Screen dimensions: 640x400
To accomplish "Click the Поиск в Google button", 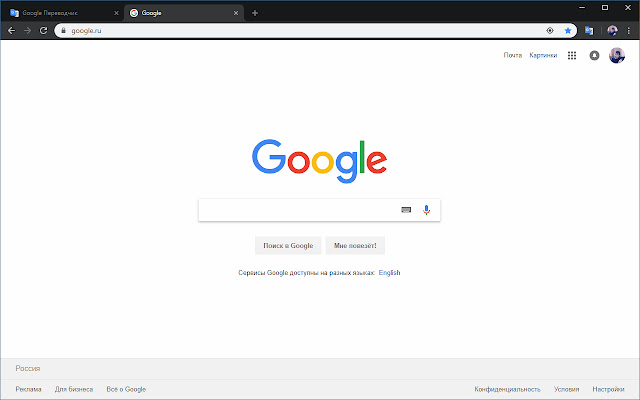I will click(x=288, y=245).
